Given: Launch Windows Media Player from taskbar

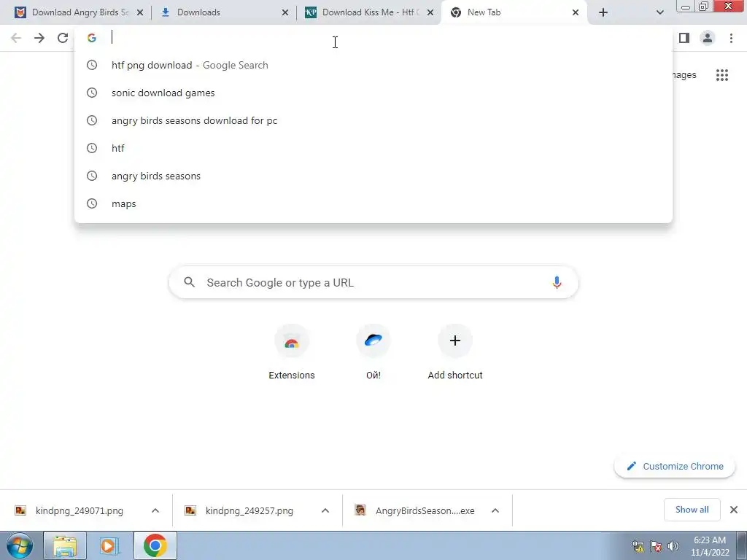Looking at the screenshot, I should 109,545.
